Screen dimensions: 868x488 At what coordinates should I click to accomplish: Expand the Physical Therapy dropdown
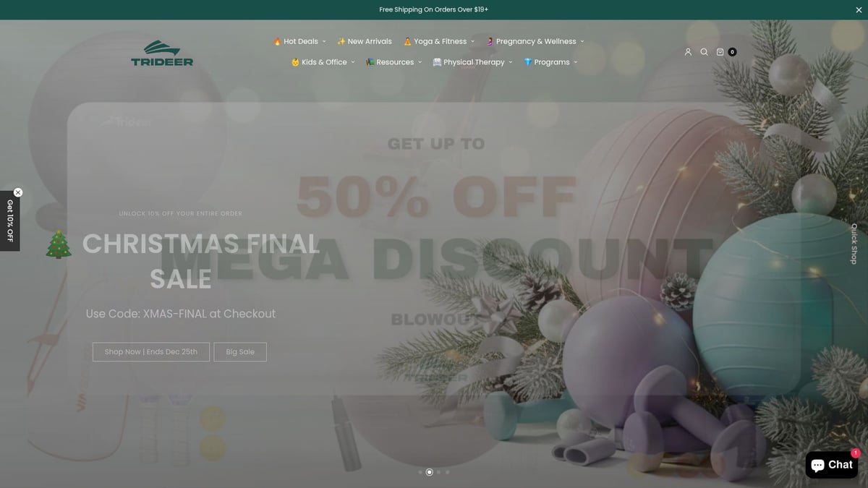472,62
